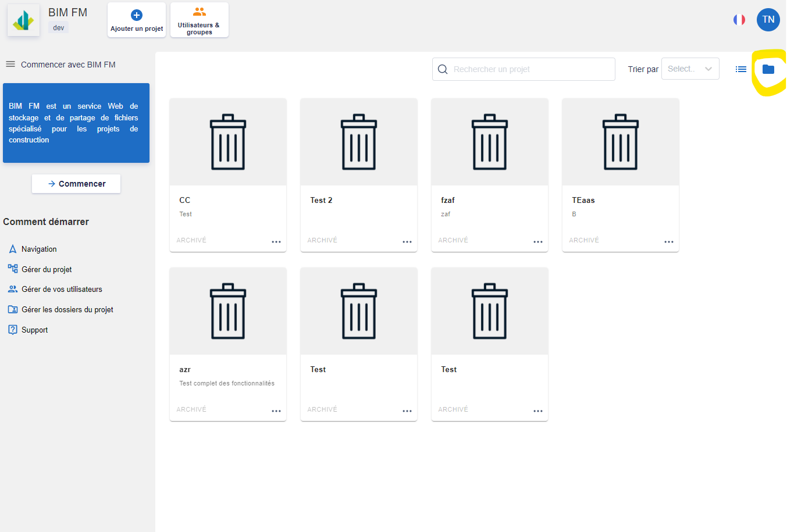
Task: Click Ajouter un projet button
Action: pyautogui.click(x=137, y=20)
